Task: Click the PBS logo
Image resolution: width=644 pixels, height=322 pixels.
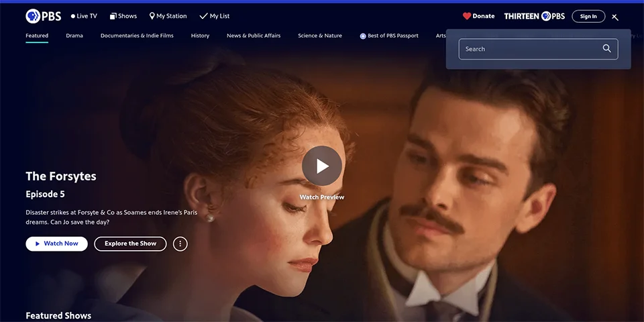Action: pos(43,16)
